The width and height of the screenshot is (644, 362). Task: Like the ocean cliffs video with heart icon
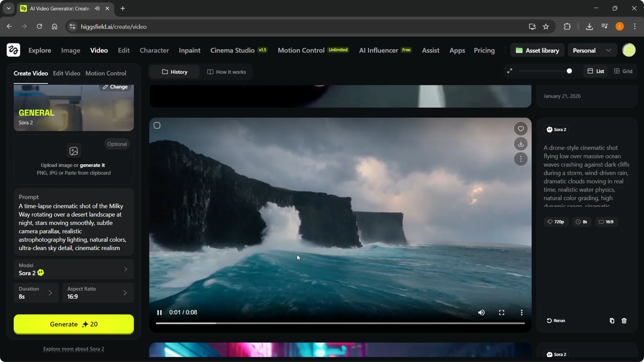click(521, 129)
